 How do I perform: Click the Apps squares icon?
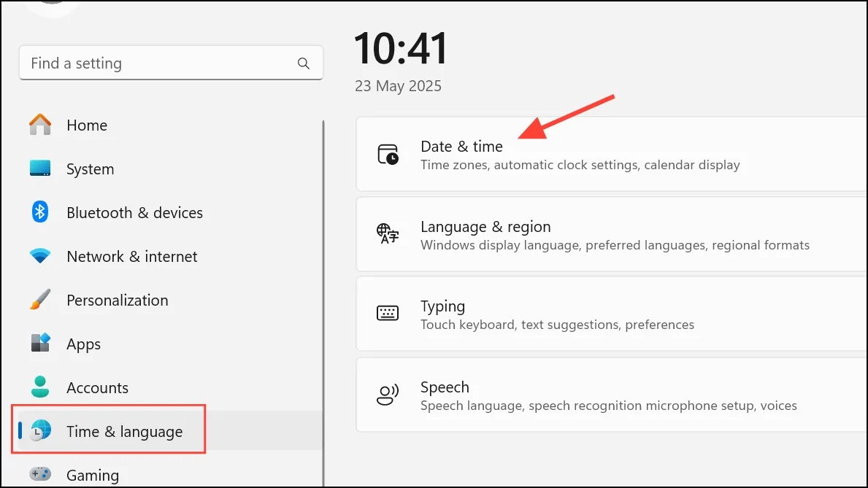pyautogui.click(x=40, y=343)
